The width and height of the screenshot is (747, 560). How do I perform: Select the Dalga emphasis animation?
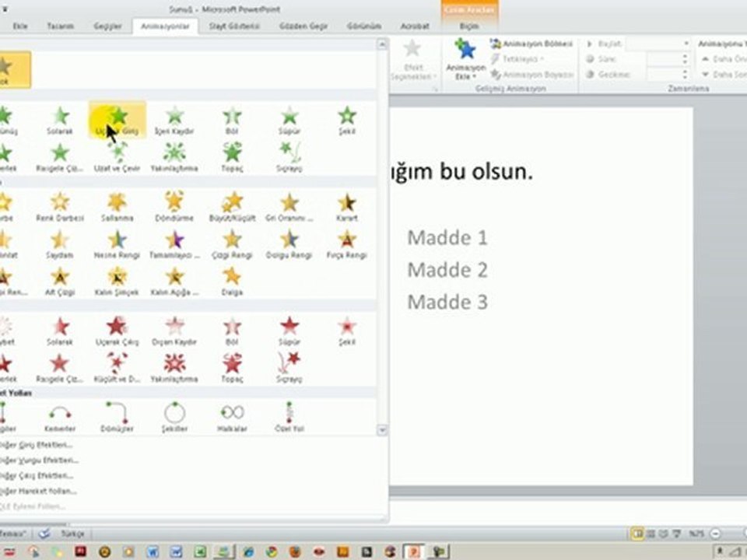coord(232,282)
